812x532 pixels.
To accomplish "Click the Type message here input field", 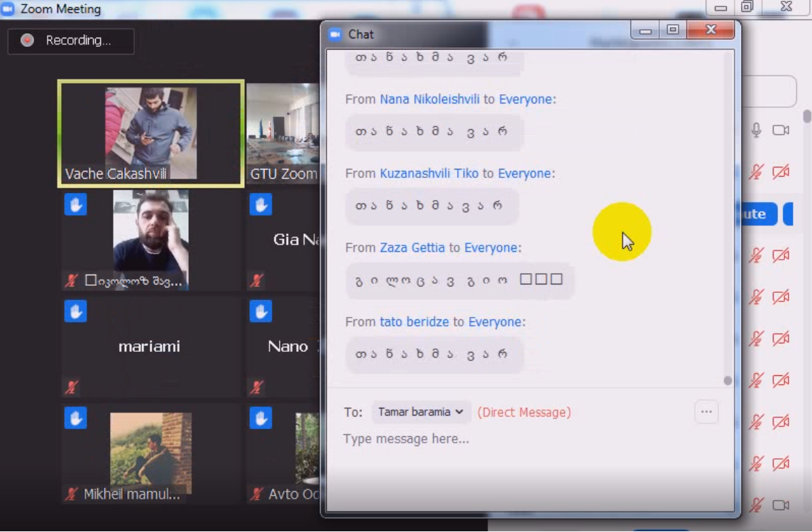I will (x=530, y=439).
